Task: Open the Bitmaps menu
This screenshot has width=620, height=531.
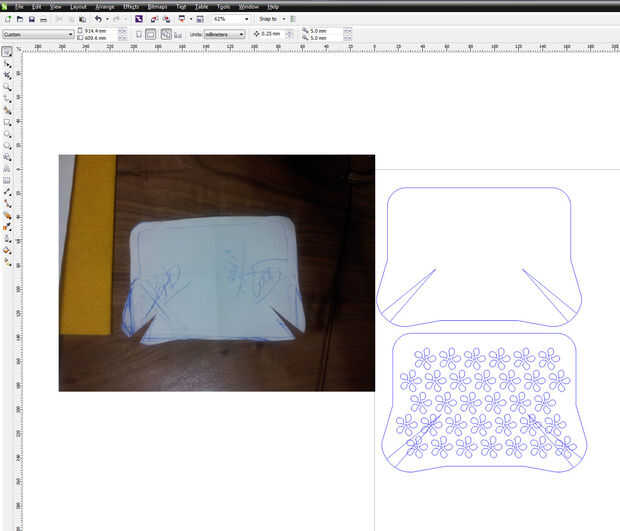Action: click(x=157, y=7)
